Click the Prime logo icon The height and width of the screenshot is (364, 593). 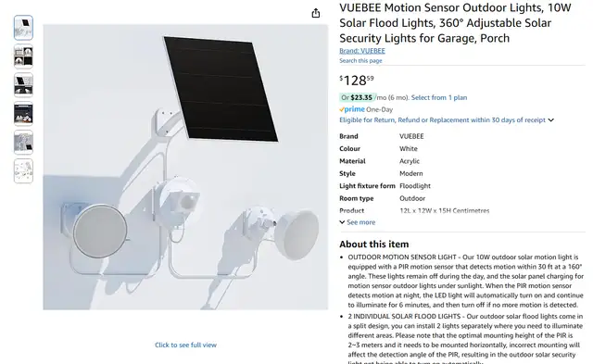(352, 109)
